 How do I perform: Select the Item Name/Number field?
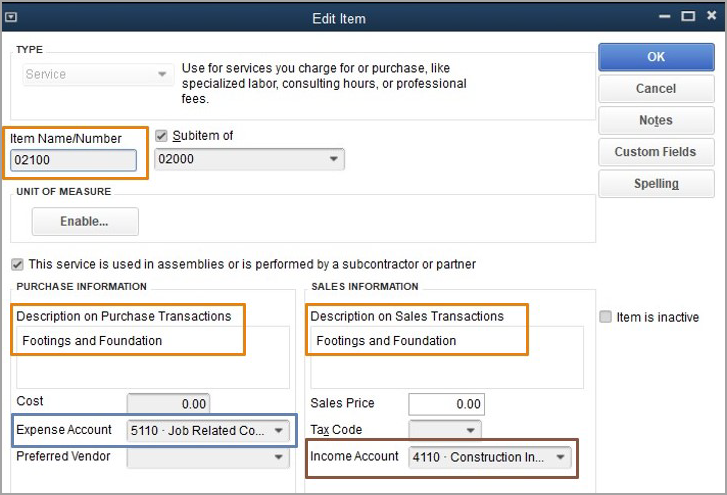73,160
